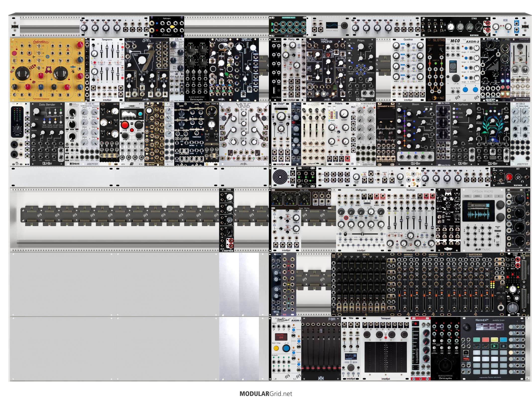The image size is (532, 399).
Task: Flip the SAMPLE/TRACK switch on the 1U noise module
Action: (385, 174)
